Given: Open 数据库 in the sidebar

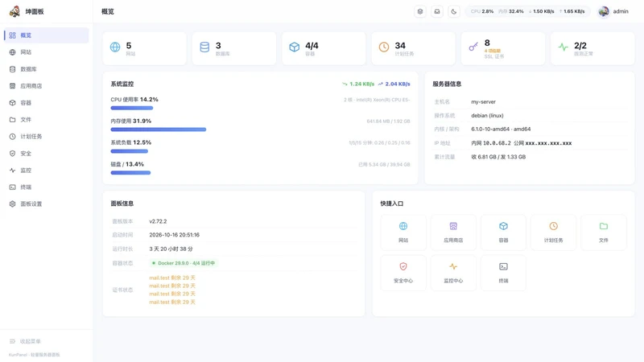Looking at the screenshot, I should (x=47, y=69).
